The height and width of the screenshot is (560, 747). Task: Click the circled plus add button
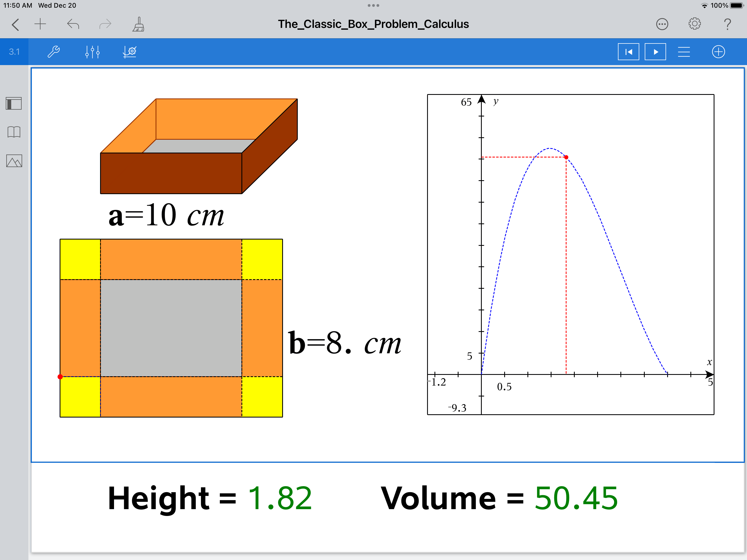click(718, 52)
